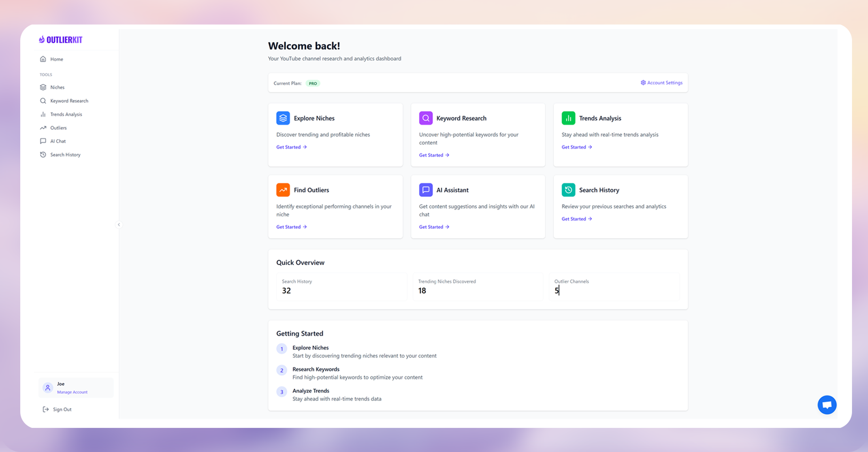This screenshot has height=452, width=868.
Task: Click the Search History count 32
Action: 286,290
